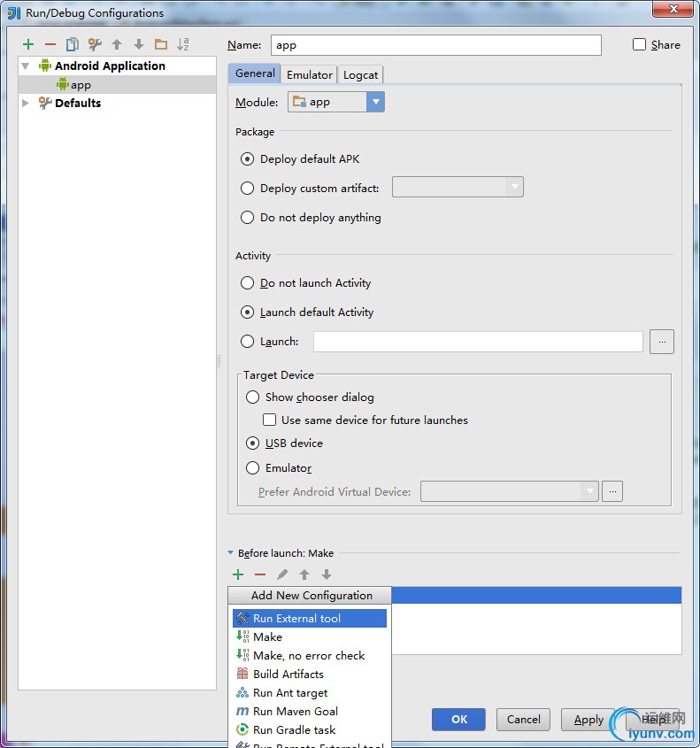
Task: Add a Before launch task
Action: click(x=238, y=574)
